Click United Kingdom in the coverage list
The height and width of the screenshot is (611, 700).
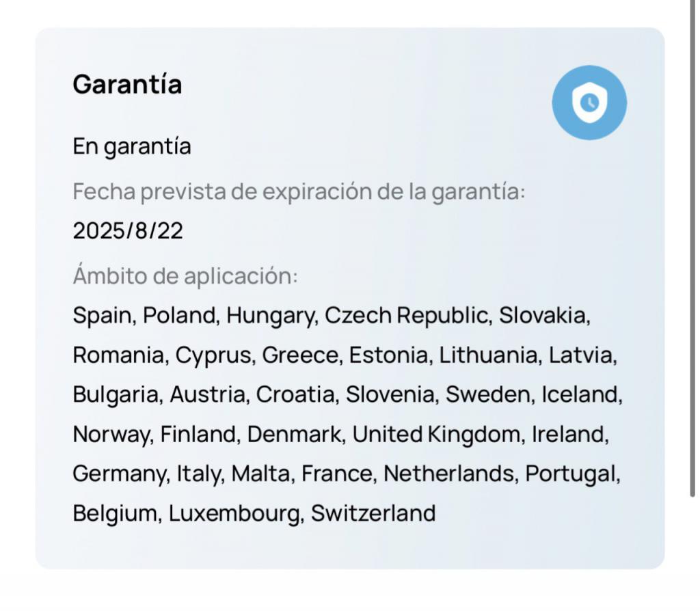point(436,435)
